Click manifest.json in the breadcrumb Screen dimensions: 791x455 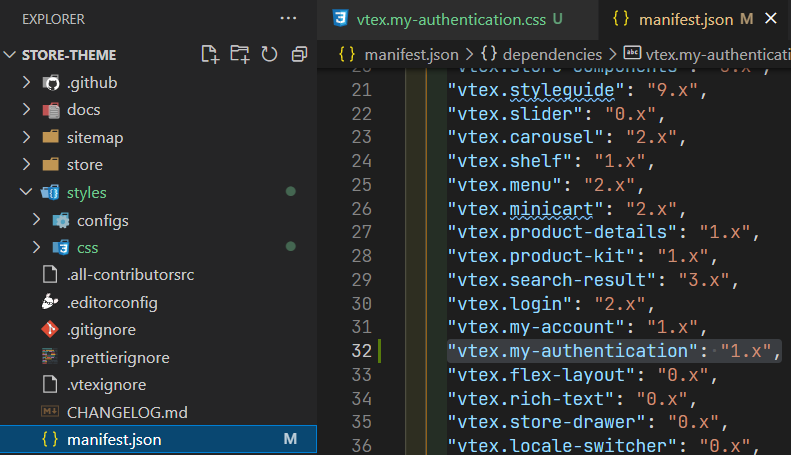click(411, 54)
